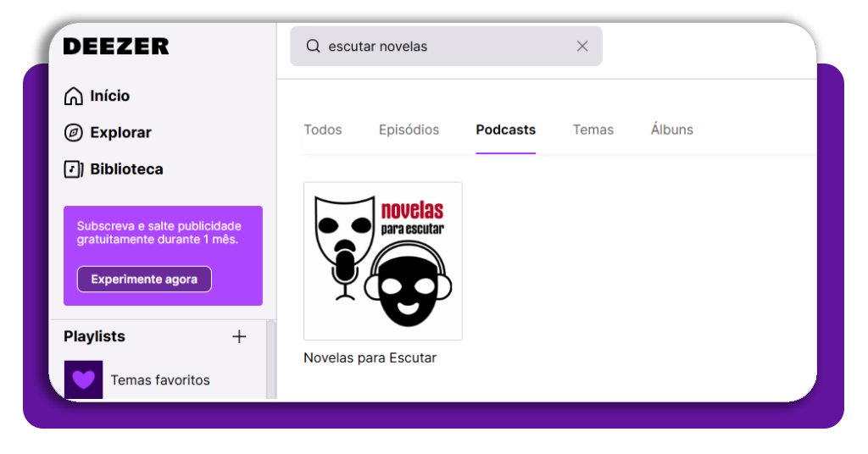Select the Episódios tab
The image size is (868, 454).
409,130
